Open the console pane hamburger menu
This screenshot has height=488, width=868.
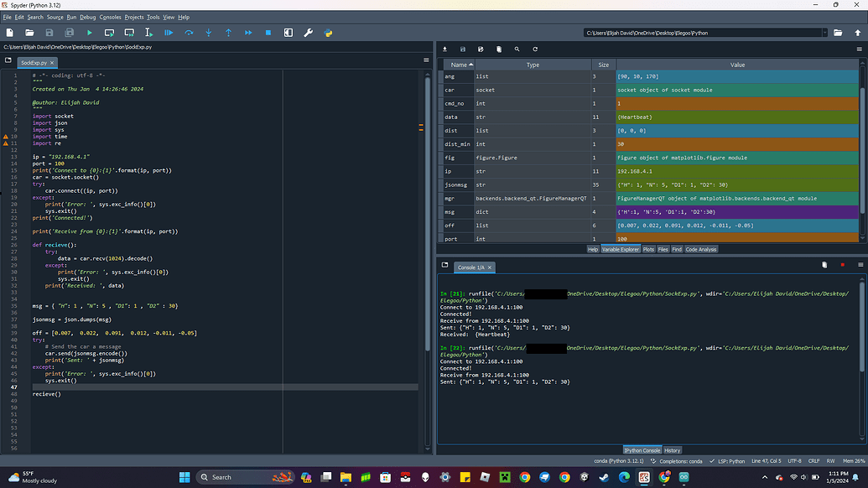pyautogui.click(x=860, y=265)
